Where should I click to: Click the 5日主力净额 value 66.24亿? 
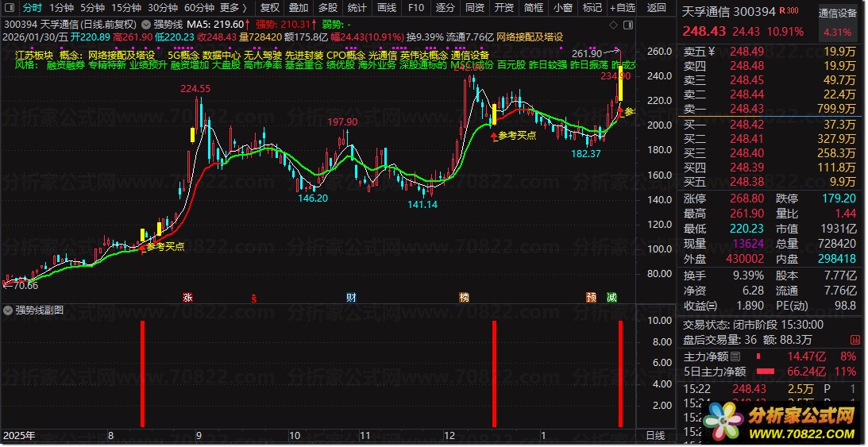807,372
